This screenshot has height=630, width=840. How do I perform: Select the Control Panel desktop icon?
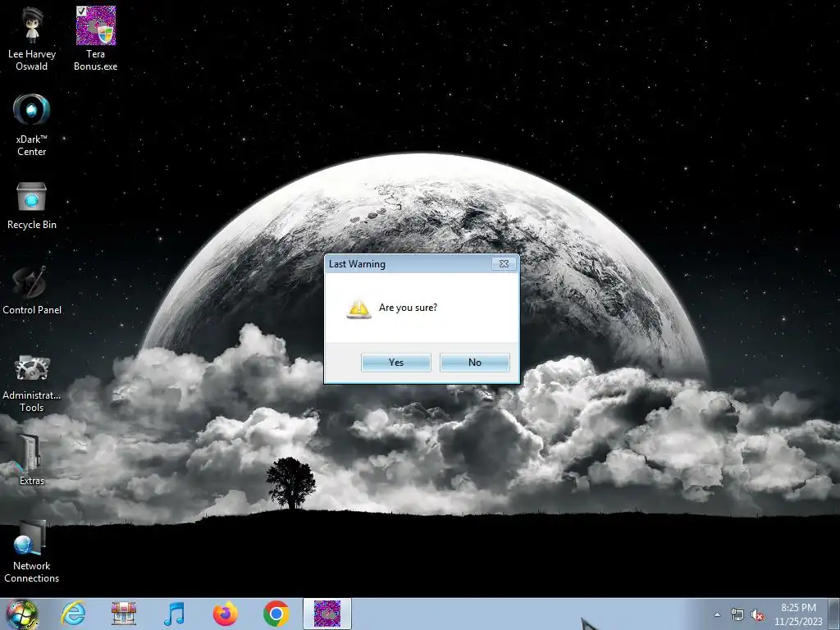(32, 290)
